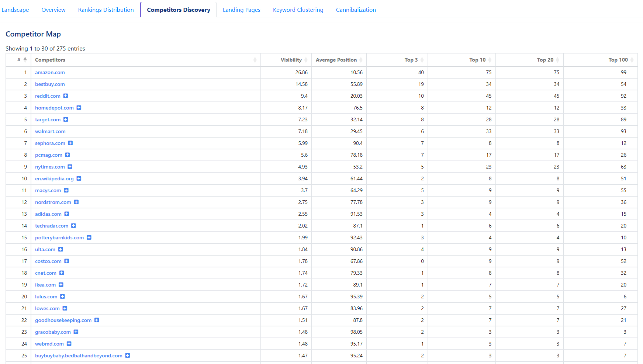
Task: Open the Rankings Distribution tab
Action: pos(106,10)
